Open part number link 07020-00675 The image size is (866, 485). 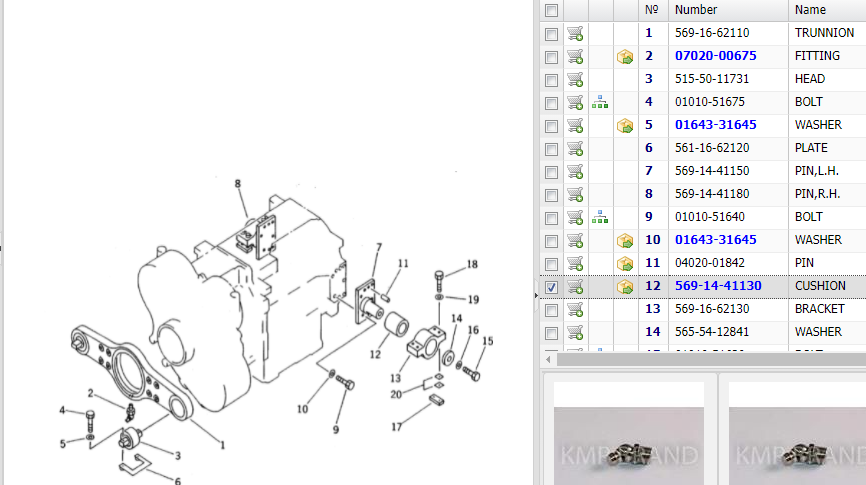click(715, 56)
